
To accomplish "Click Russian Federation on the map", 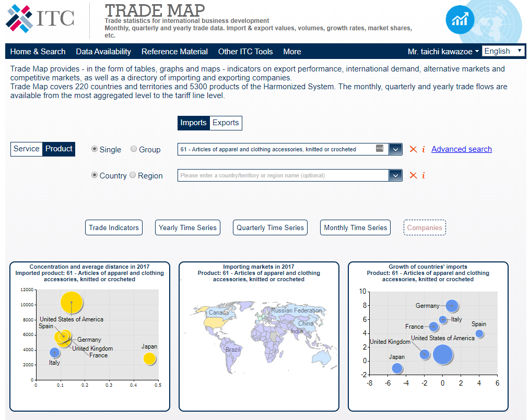I will 296,310.
